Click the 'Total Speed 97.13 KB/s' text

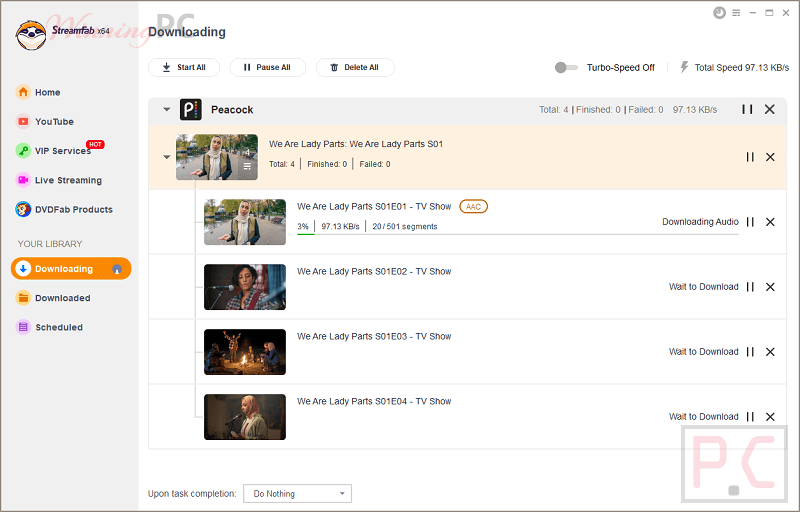pos(742,67)
